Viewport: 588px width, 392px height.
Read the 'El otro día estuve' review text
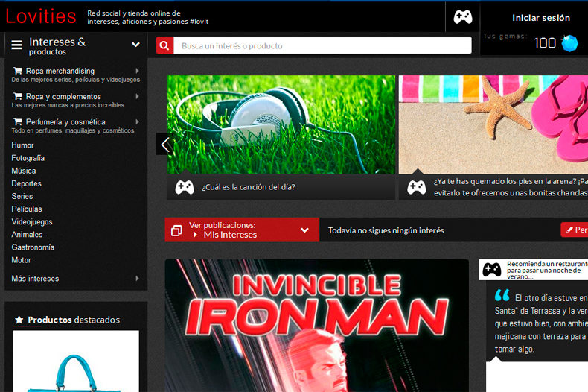(541, 323)
